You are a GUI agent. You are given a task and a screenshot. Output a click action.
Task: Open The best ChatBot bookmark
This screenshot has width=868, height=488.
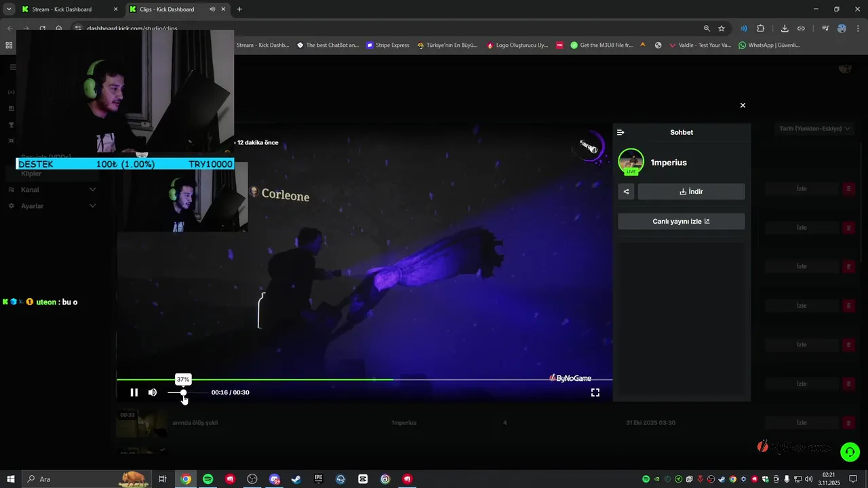[x=328, y=45]
